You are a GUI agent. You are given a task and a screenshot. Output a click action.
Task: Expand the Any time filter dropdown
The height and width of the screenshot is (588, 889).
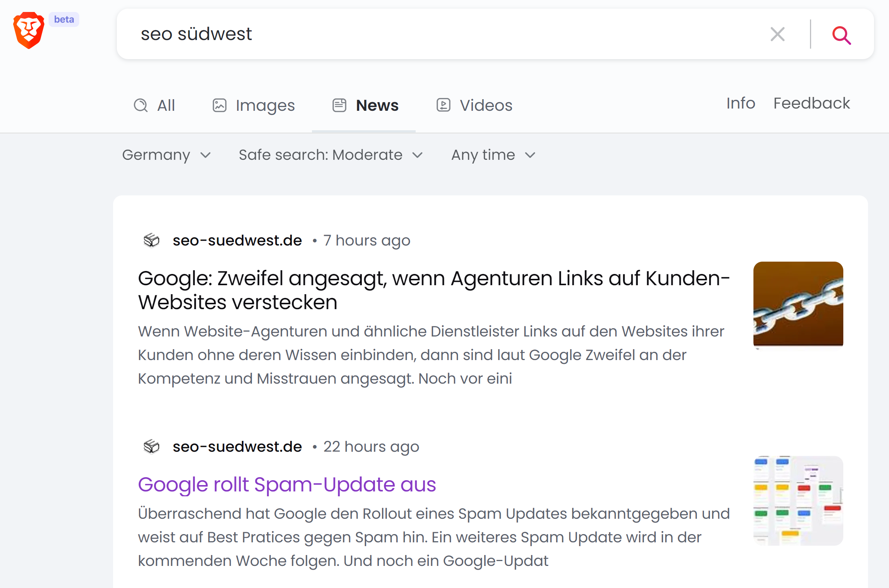[493, 155]
